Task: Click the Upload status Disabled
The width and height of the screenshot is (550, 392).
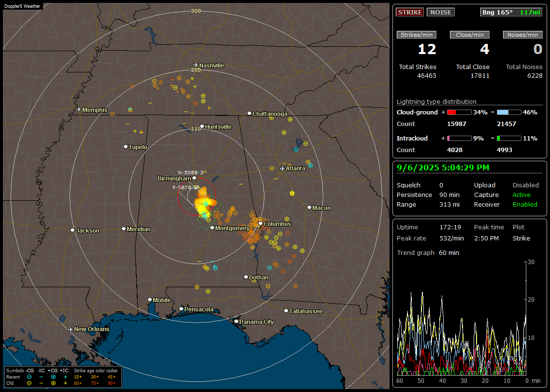Action: click(525, 185)
